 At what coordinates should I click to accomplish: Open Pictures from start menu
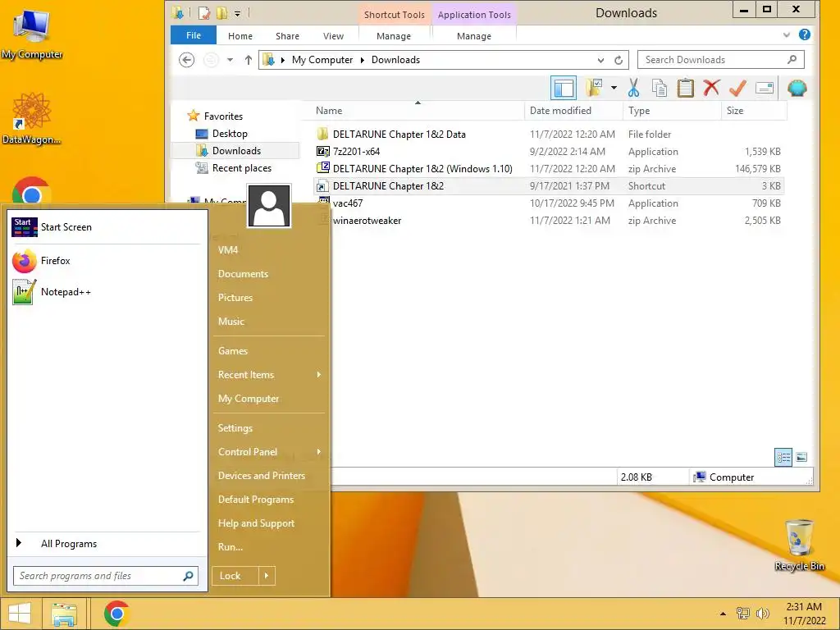pos(235,297)
